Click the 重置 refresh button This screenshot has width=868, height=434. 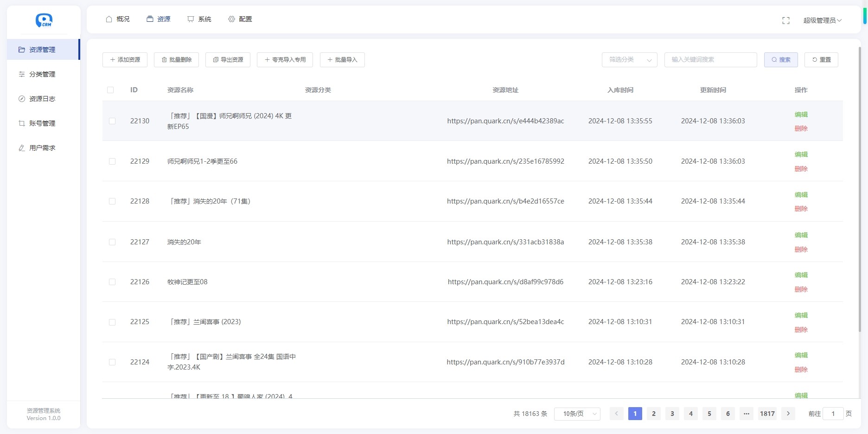click(x=821, y=60)
